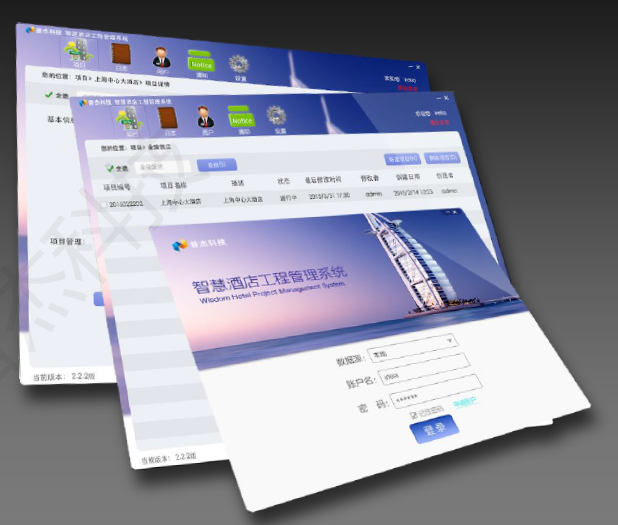Screen dimensions: 618x525
Task: Click the 项目管理 label in the back window
Action: coord(67,241)
